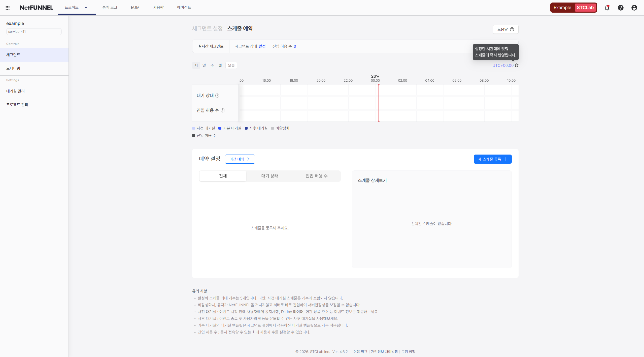The height and width of the screenshot is (357, 644).
Task: Click the timezone settings gear beside UTC+00:00
Action: (517, 65)
